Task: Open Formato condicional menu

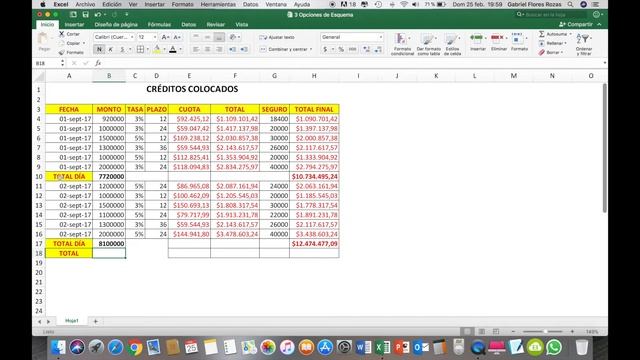Action: [x=402, y=44]
